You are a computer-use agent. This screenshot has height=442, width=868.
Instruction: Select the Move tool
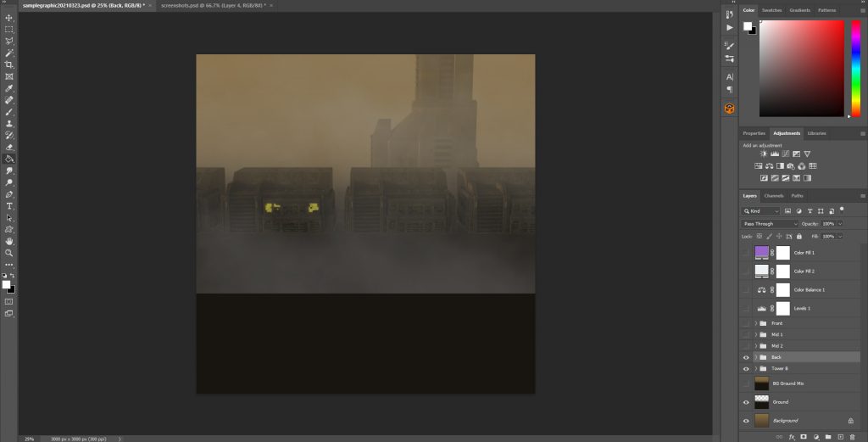8,18
